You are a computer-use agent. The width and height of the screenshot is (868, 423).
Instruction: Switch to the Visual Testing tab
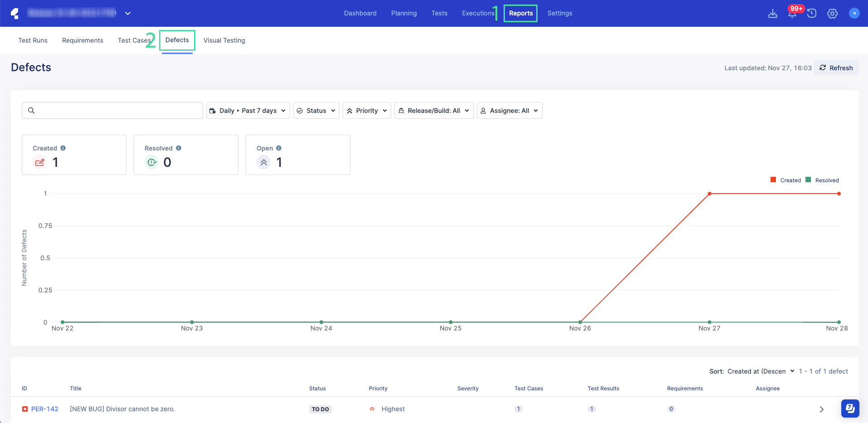point(224,40)
